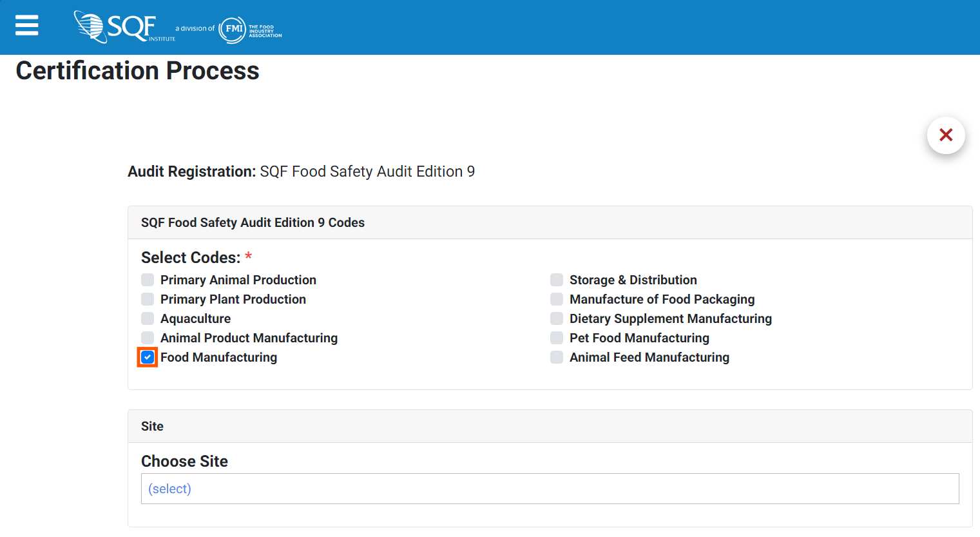Click the FMI Food Industry Association logo
This screenshot has width=980, height=537.
(250, 30)
